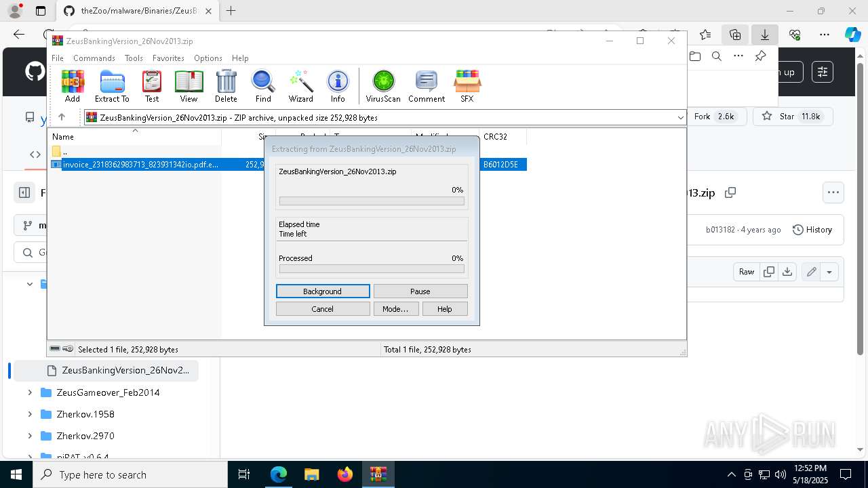Show archive Info

pyautogui.click(x=338, y=86)
